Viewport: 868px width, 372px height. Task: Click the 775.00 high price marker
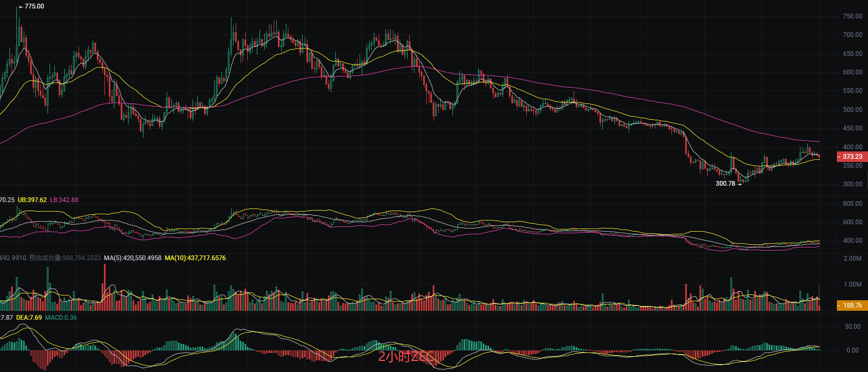[34, 6]
